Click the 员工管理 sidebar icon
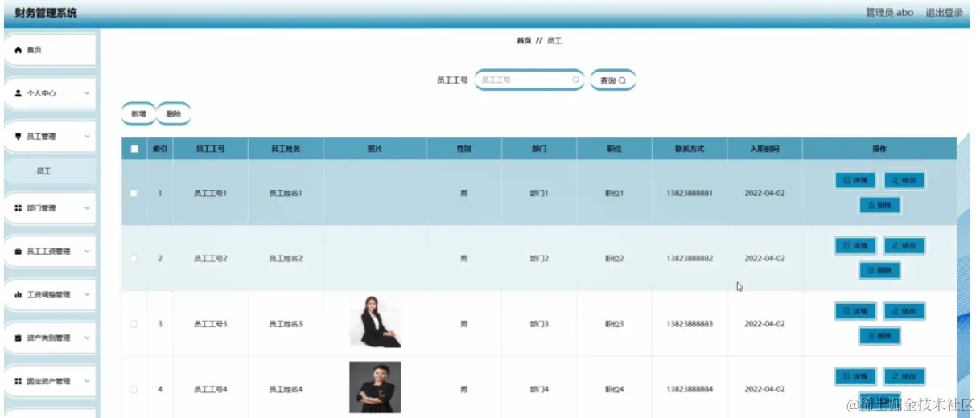980x418 pixels. [x=18, y=137]
